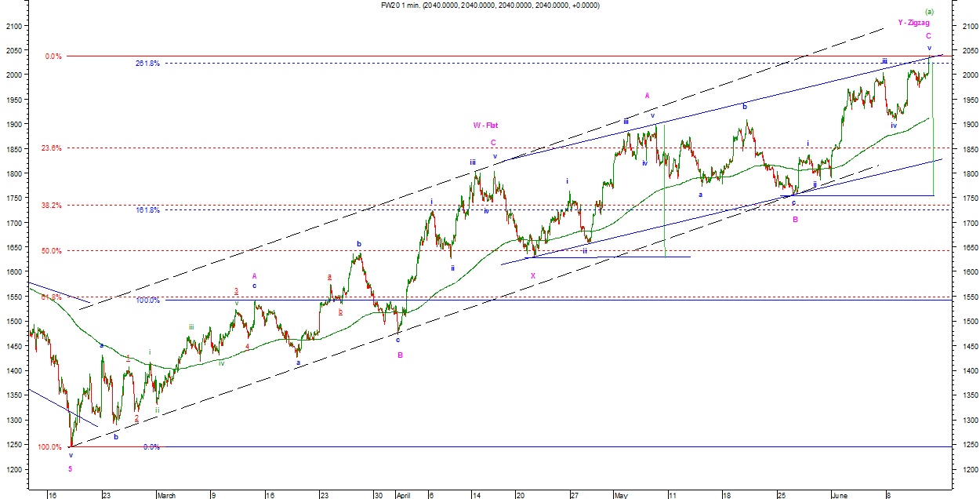
Task: Click the blue 261.8% Fibonacci label
Action: click(x=147, y=63)
